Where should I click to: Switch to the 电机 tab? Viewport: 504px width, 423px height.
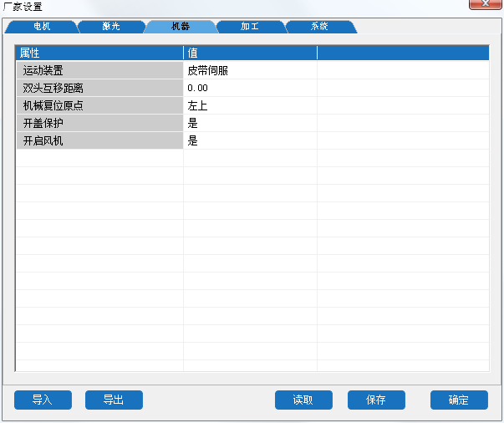click(42, 27)
